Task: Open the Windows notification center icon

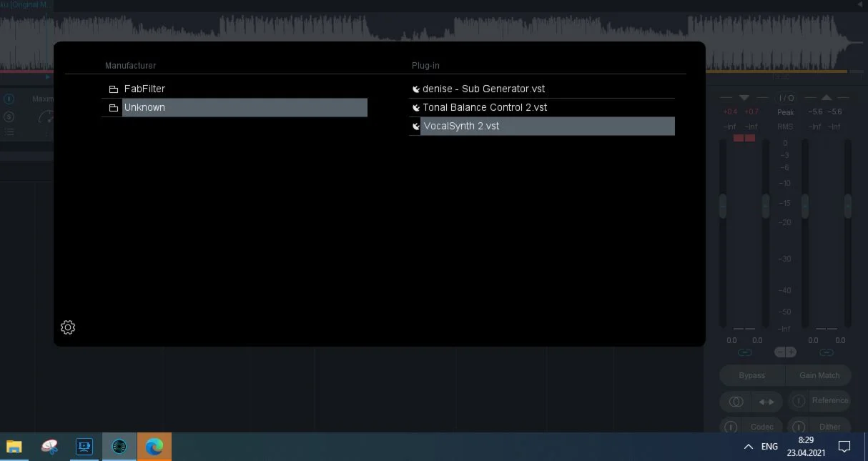Action: (844, 447)
